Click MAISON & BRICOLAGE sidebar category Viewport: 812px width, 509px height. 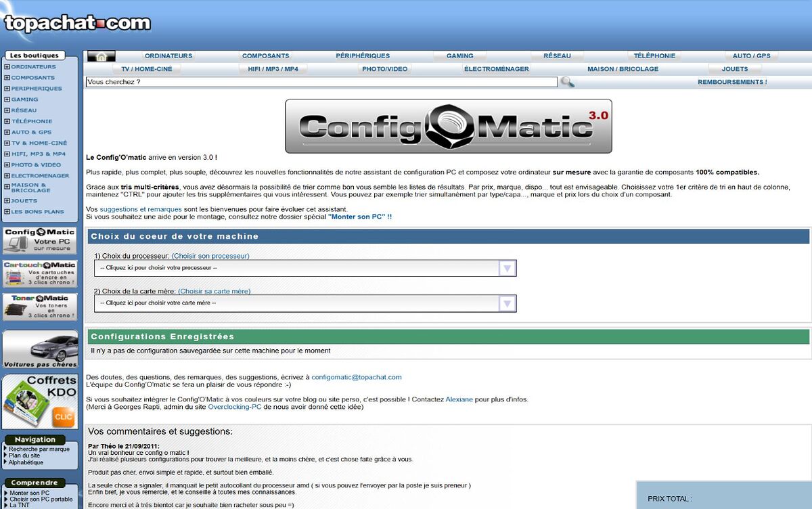coord(30,187)
